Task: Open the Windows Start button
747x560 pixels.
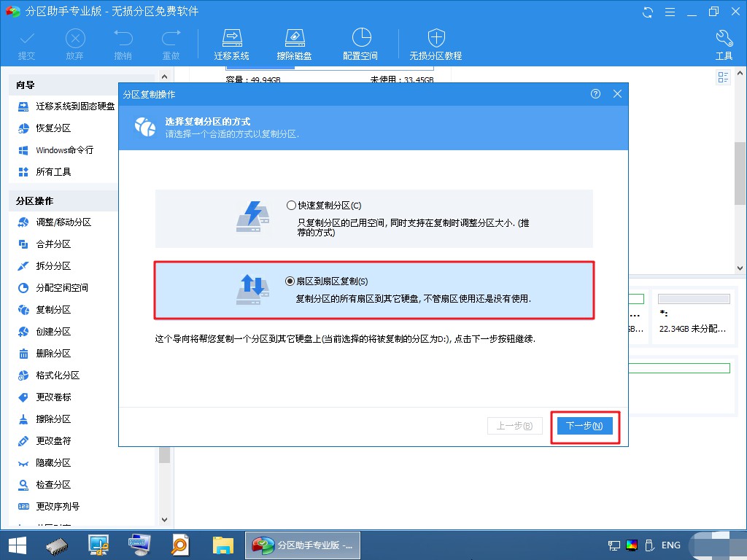Action: pyautogui.click(x=18, y=545)
